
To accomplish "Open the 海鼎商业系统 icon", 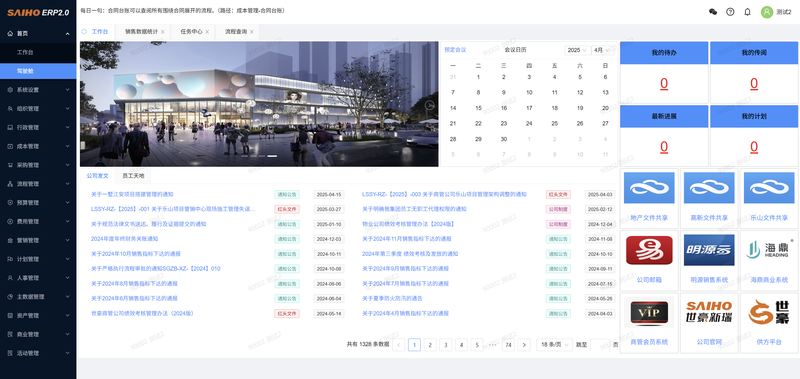I will tap(769, 250).
